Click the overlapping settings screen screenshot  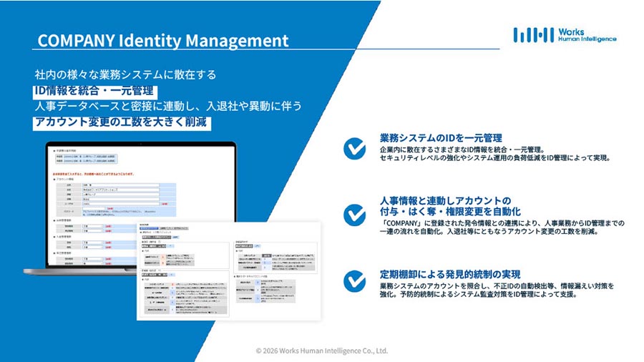coord(229,271)
